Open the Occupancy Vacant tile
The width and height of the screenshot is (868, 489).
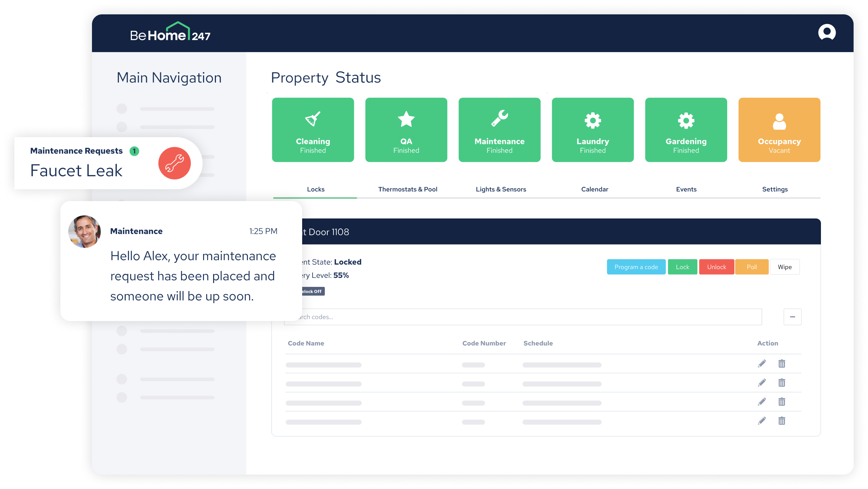coord(779,130)
